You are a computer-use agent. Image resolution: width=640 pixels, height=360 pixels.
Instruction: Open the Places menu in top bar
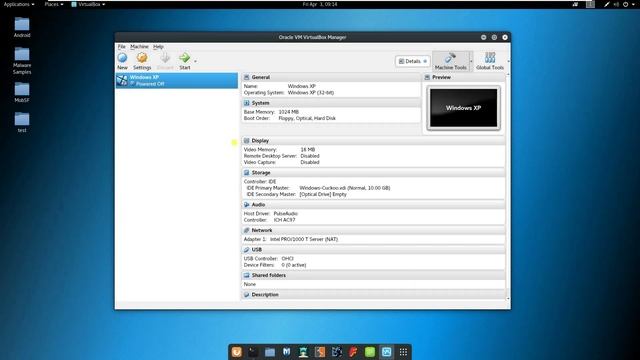pyautogui.click(x=54, y=4)
